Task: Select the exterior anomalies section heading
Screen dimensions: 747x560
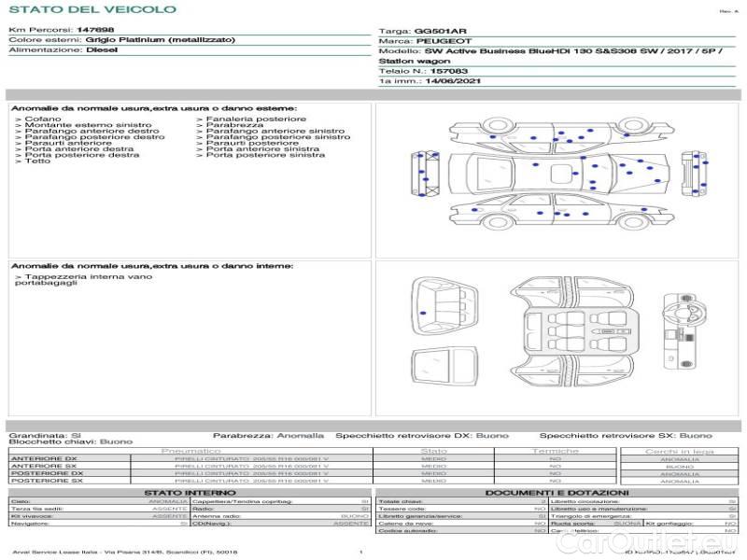Action: click(x=154, y=108)
